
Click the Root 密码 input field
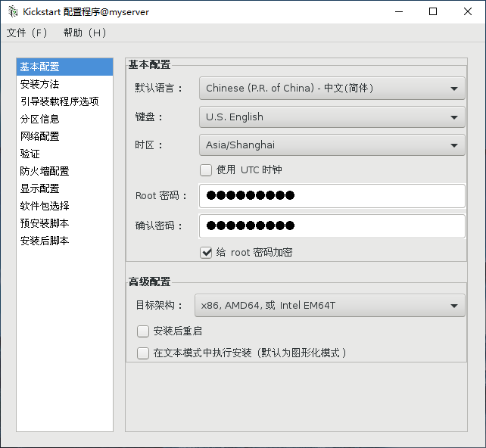point(332,196)
